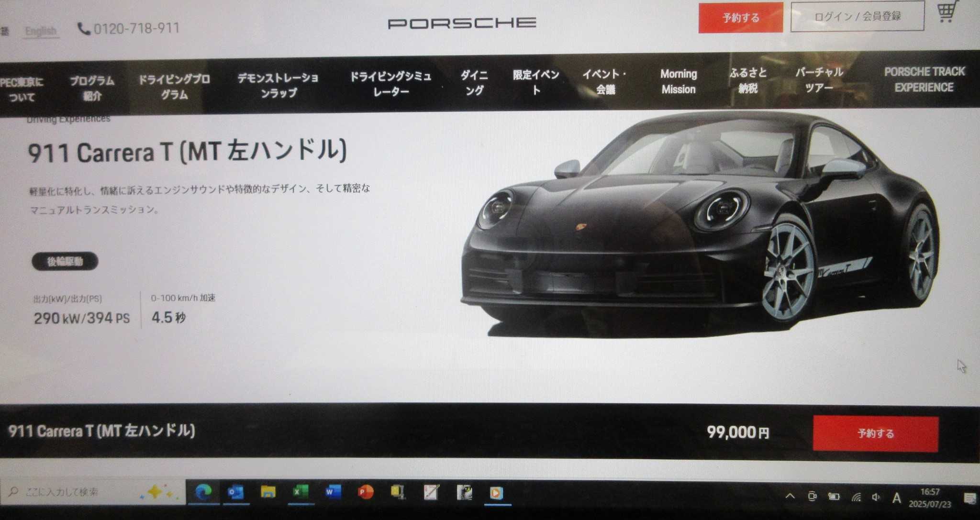
Task: Open the shopping cart icon
Action: click(947, 11)
